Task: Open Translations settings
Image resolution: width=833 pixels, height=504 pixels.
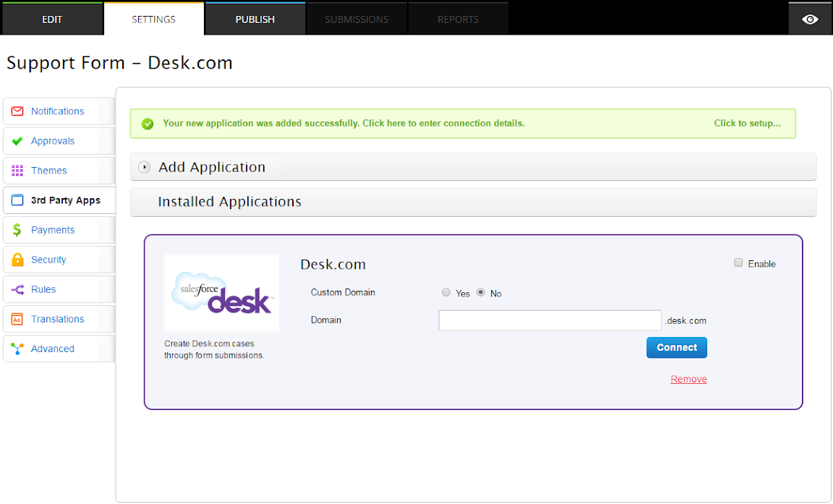Action: point(59,319)
